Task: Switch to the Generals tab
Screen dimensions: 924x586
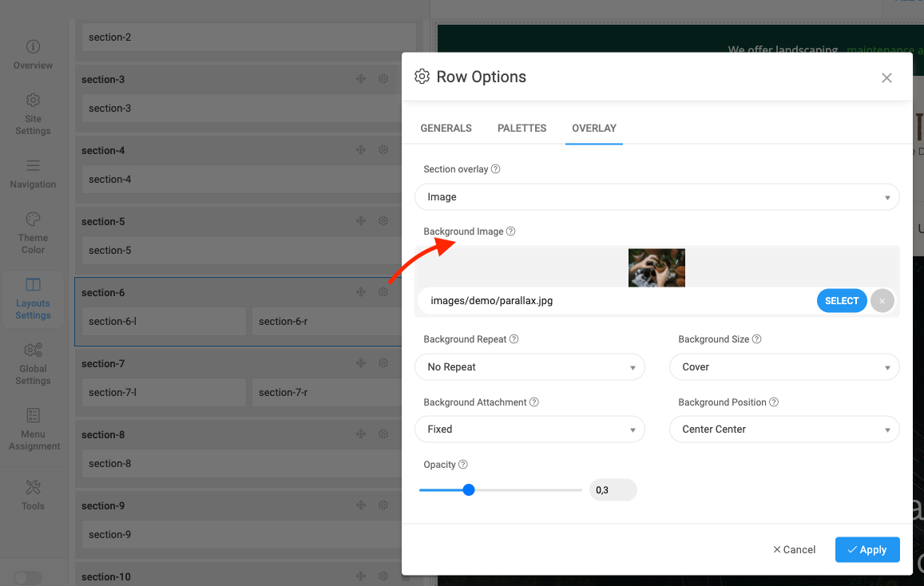Action: pos(446,128)
